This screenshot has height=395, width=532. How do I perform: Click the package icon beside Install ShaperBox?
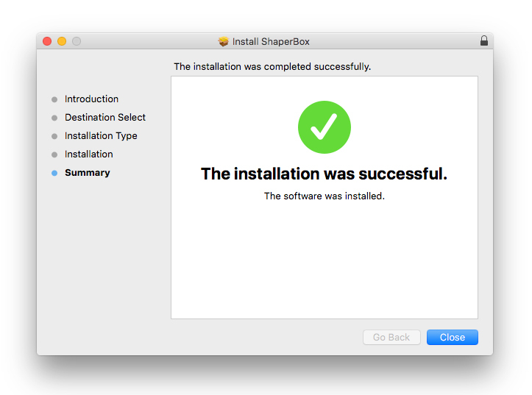[223, 41]
